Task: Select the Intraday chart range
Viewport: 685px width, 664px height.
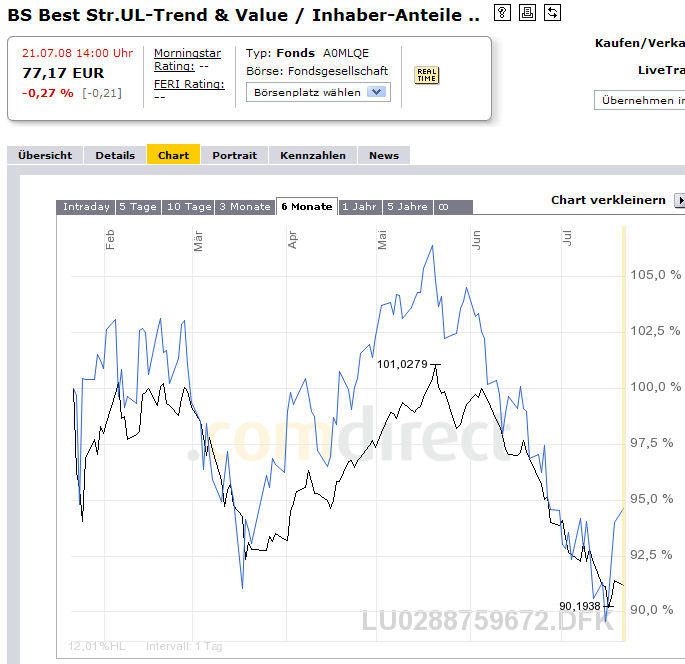Action: click(x=86, y=207)
